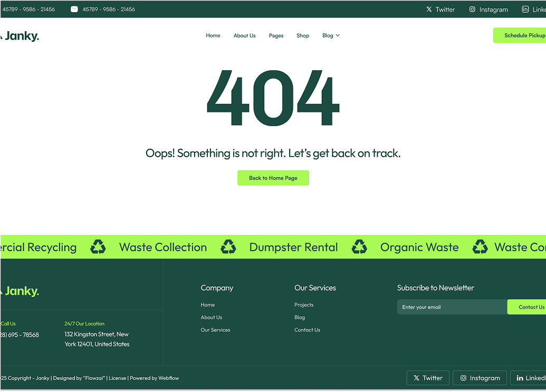546x392 pixels.
Task: Click the Instagram icon in the top bar
Action: (472, 9)
